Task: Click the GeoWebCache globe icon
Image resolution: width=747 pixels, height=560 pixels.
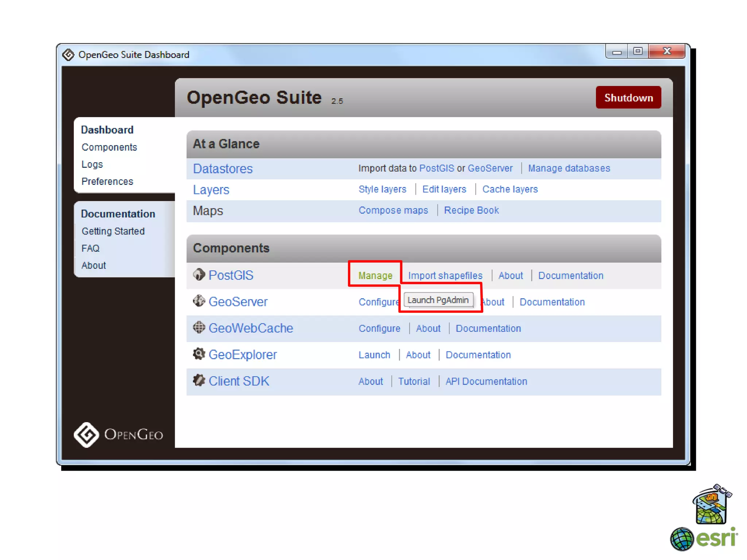Action: tap(199, 327)
